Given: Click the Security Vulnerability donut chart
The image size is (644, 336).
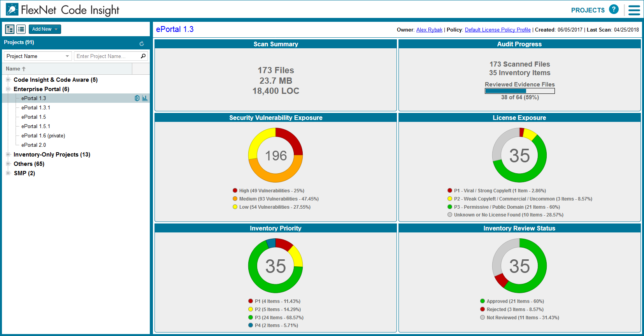Looking at the screenshot, I should pyautogui.click(x=275, y=155).
